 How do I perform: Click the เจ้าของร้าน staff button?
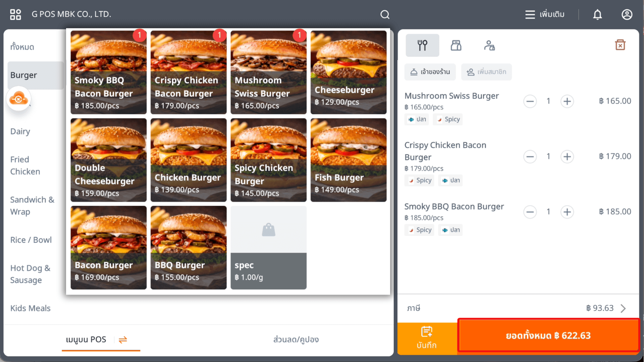[x=430, y=72]
